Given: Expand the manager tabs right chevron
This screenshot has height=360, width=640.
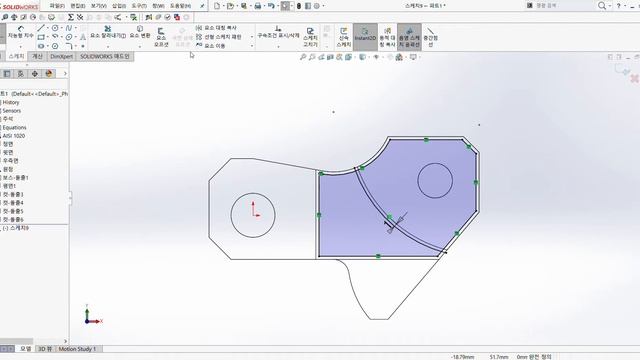Looking at the screenshot, I should click(65, 73).
